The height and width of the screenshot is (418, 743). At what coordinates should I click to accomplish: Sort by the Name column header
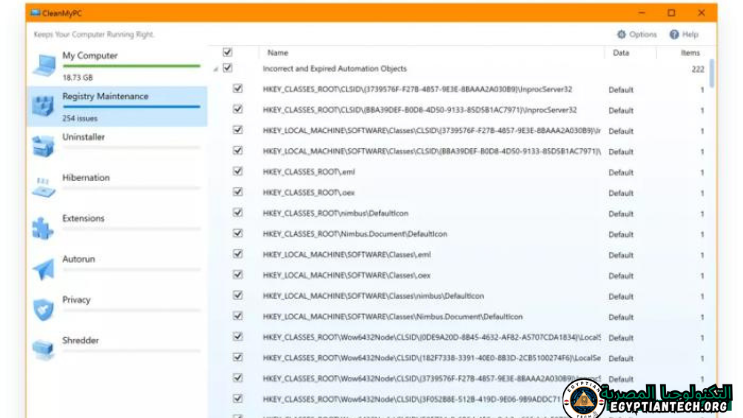(278, 53)
